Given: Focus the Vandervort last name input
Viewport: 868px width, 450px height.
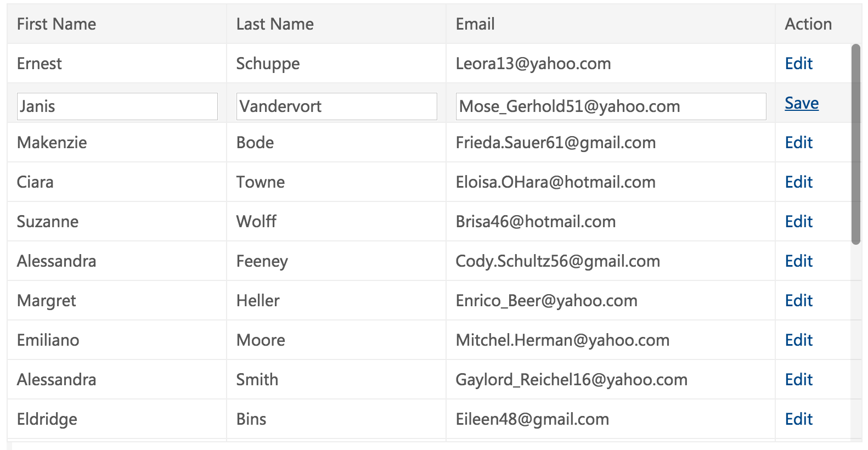Looking at the screenshot, I should click(337, 106).
